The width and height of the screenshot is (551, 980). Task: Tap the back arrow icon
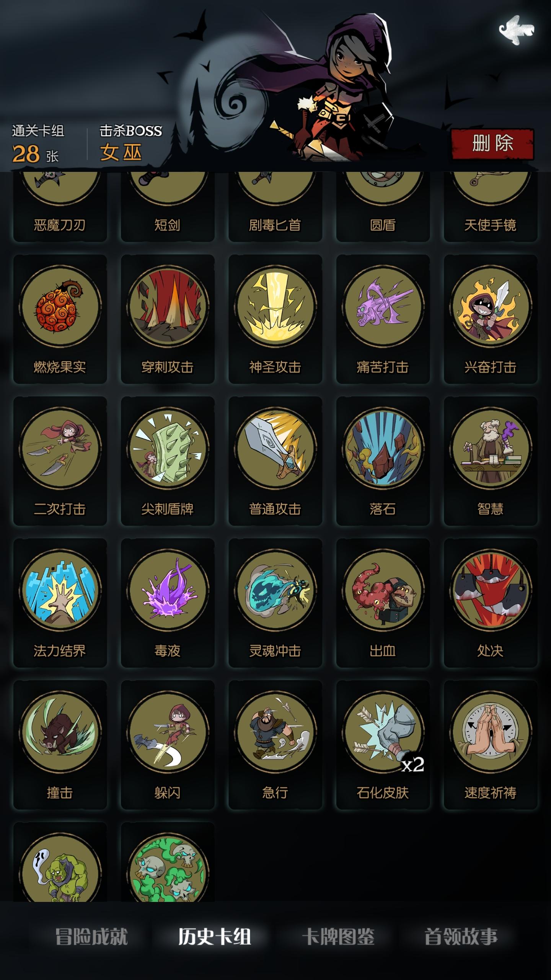point(516,30)
